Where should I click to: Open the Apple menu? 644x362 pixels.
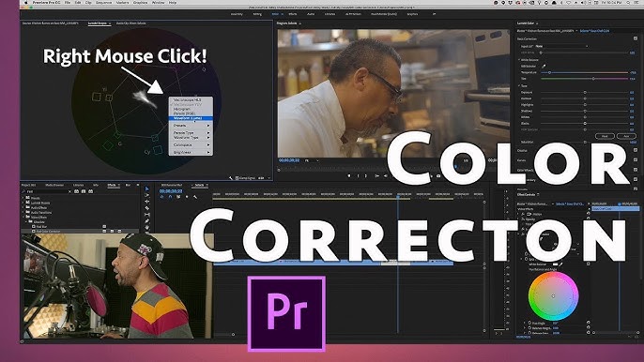[25, 3]
